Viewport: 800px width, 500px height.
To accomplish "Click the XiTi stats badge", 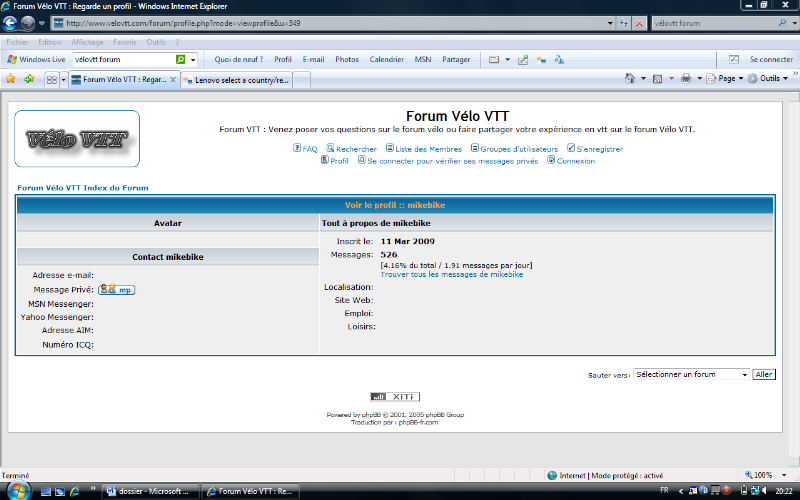I will pos(395,396).
